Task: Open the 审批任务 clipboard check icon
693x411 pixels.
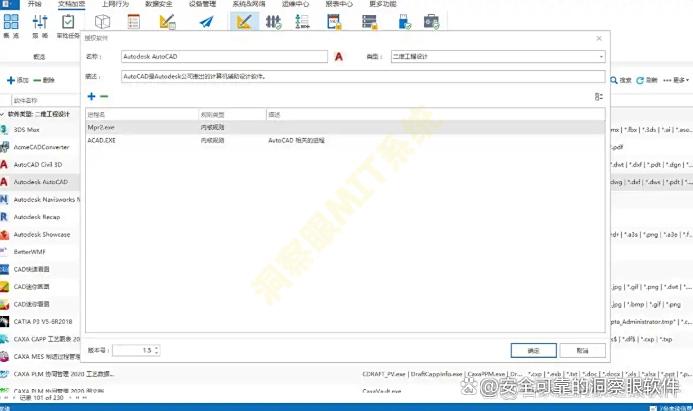Action: tap(68, 22)
